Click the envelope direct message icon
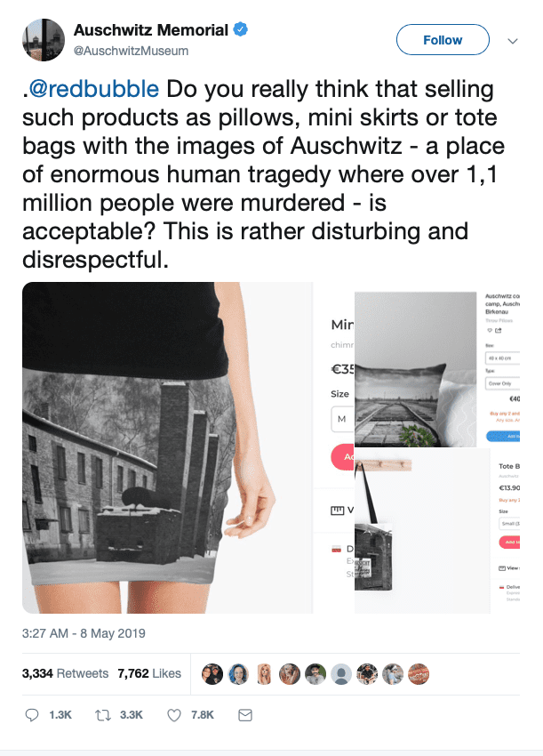The height and width of the screenshot is (756, 543). 245,715
